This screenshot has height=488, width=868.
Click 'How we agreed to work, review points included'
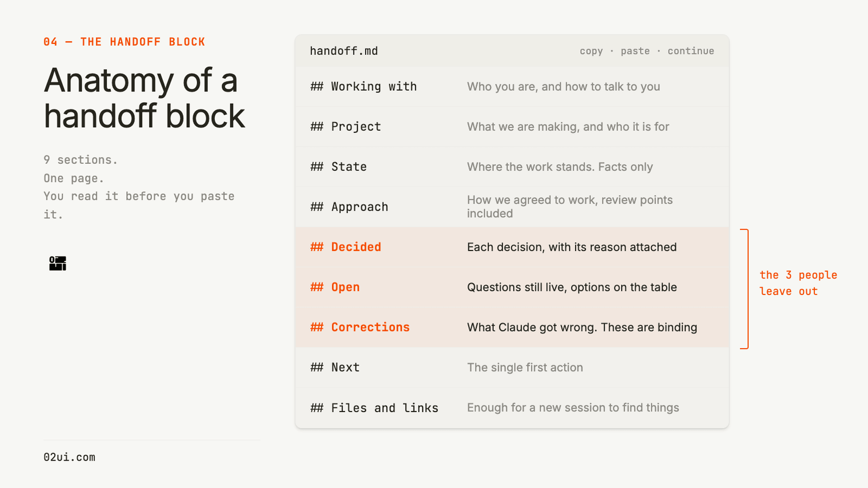point(570,207)
